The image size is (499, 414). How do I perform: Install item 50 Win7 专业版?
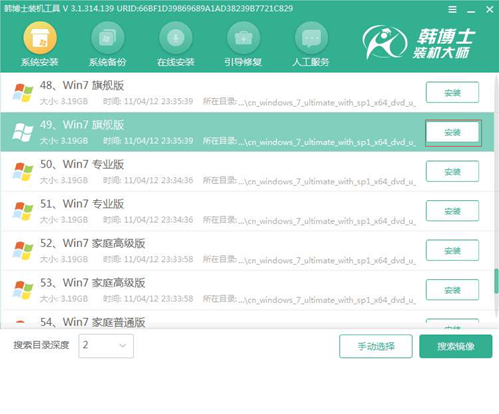(x=452, y=171)
